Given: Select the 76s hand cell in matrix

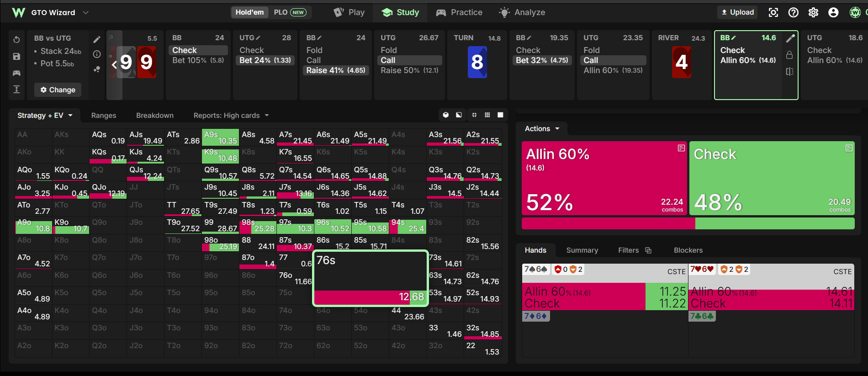Looking at the screenshot, I should tap(370, 278).
